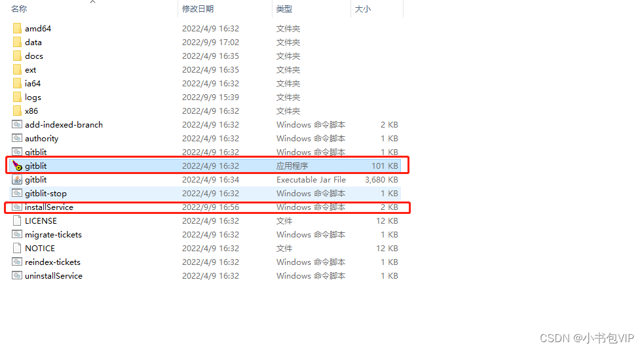Click the uninstallService script icon
The height and width of the screenshot is (350, 644).
pyautogui.click(x=17, y=275)
